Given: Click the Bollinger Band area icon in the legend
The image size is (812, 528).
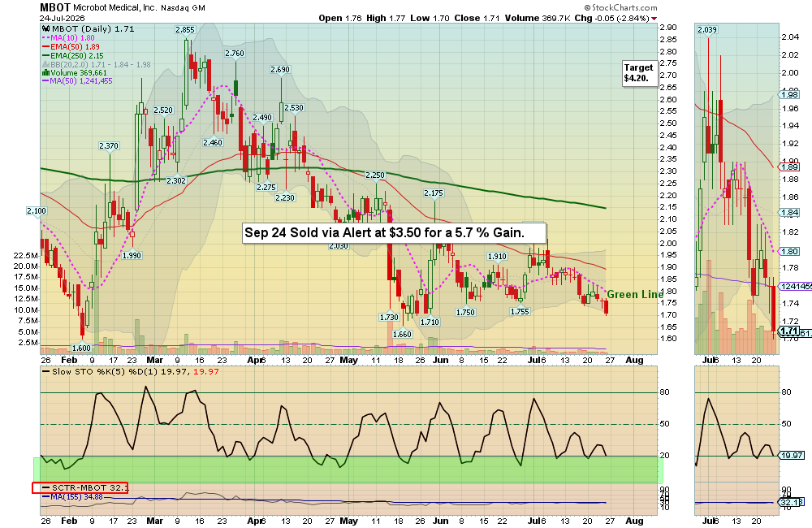Looking at the screenshot, I should tap(45, 65).
